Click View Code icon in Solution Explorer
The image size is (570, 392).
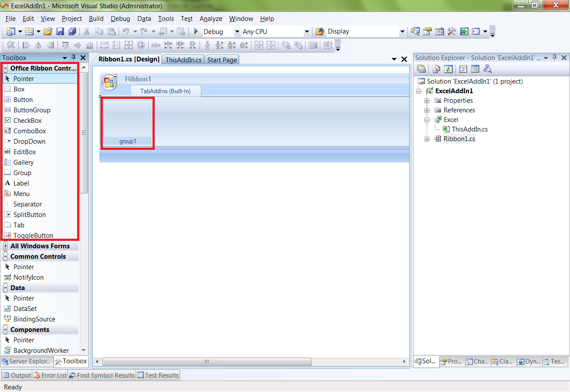point(463,69)
